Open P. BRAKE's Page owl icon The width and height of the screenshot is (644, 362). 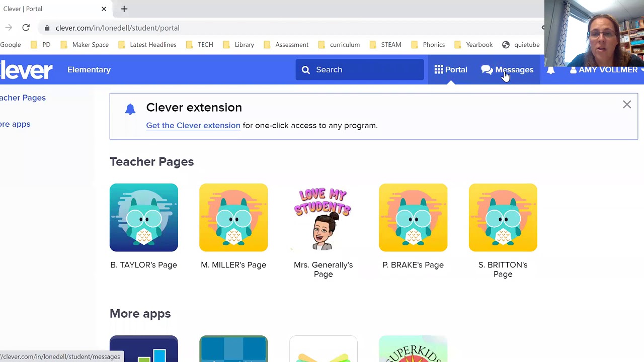click(x=413, y=218)
